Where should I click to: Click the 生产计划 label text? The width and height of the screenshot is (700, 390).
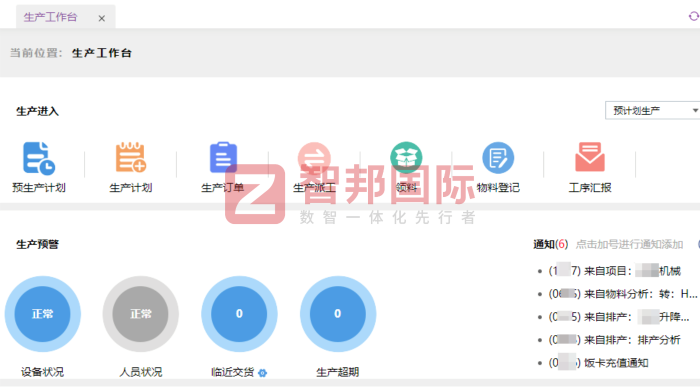point(131,188)
